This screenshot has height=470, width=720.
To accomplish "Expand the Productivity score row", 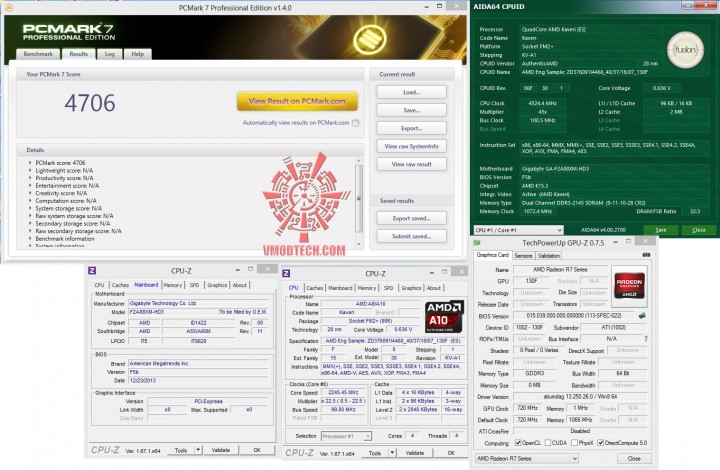I will click(x=30, y=178).
